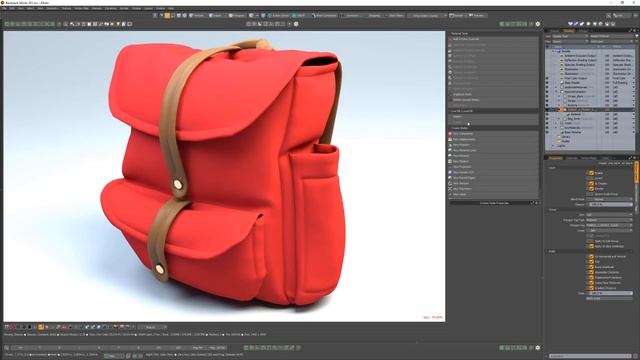Expand the Lights item in shader tree
The width and height of the screenshot is (640, 360).
point(554,146)
